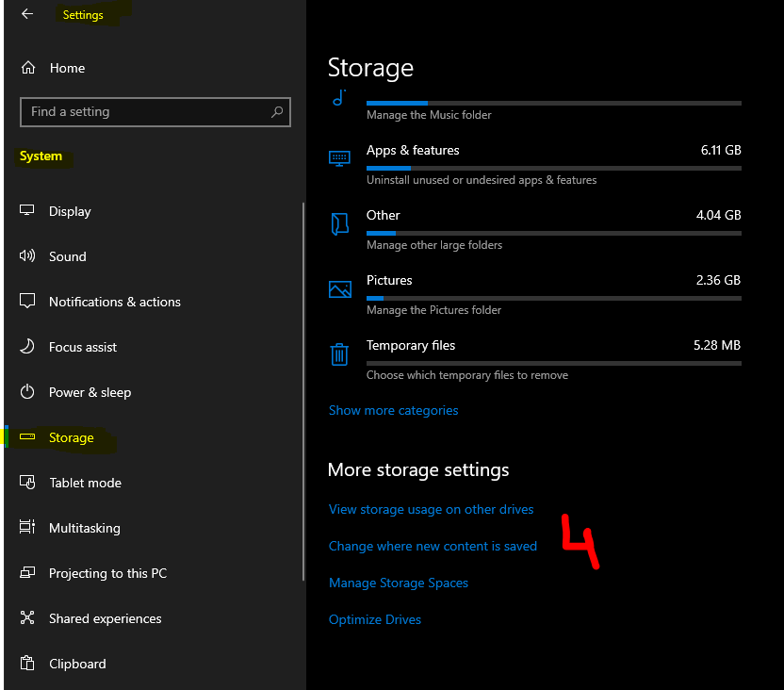Click the Tablet mode icon
This screenshot has width=784, height=690.
[x=27, y=482]
